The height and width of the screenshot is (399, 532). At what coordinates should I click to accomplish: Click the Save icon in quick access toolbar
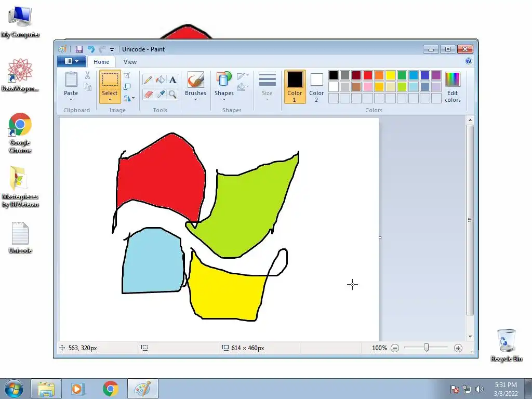click(79, 49)
